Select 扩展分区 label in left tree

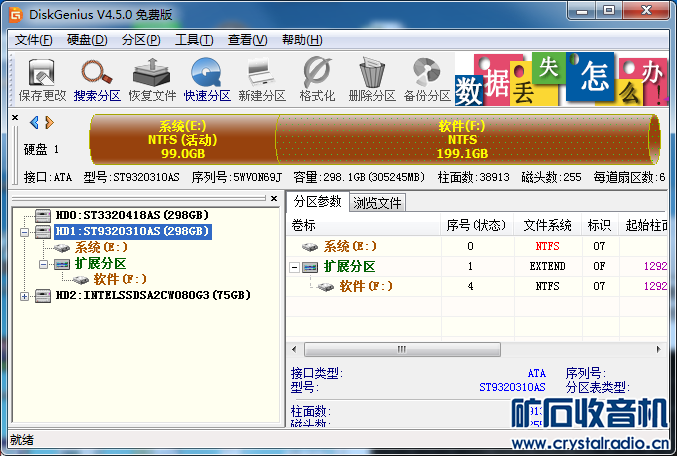tap(100, 264)
